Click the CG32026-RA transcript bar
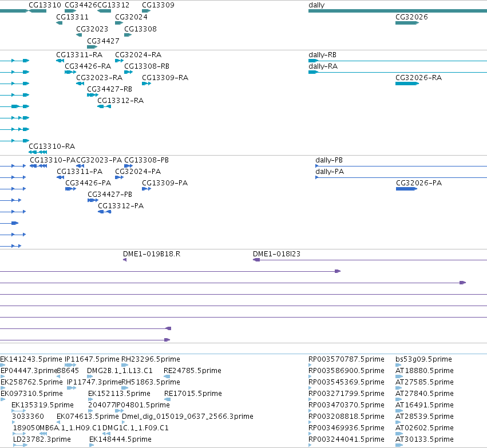The image size is (487, 448). [x=407, y=84]
